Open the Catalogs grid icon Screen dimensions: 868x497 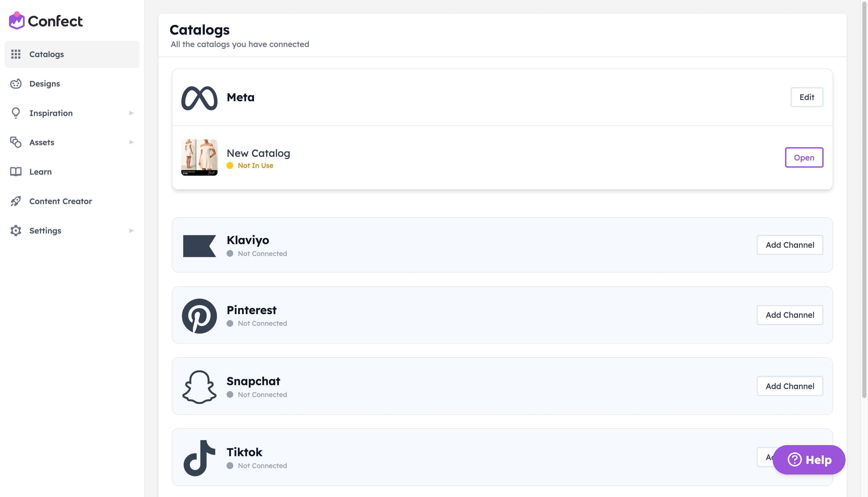[x=16, y=54]
